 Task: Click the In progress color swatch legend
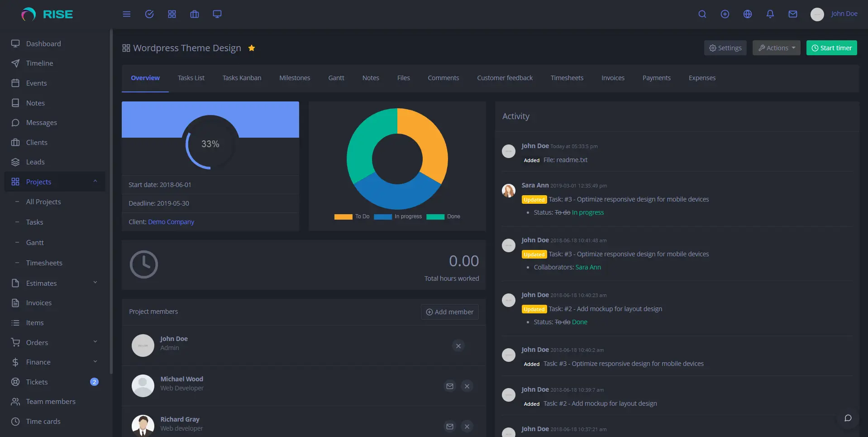(x=383, y=216)
